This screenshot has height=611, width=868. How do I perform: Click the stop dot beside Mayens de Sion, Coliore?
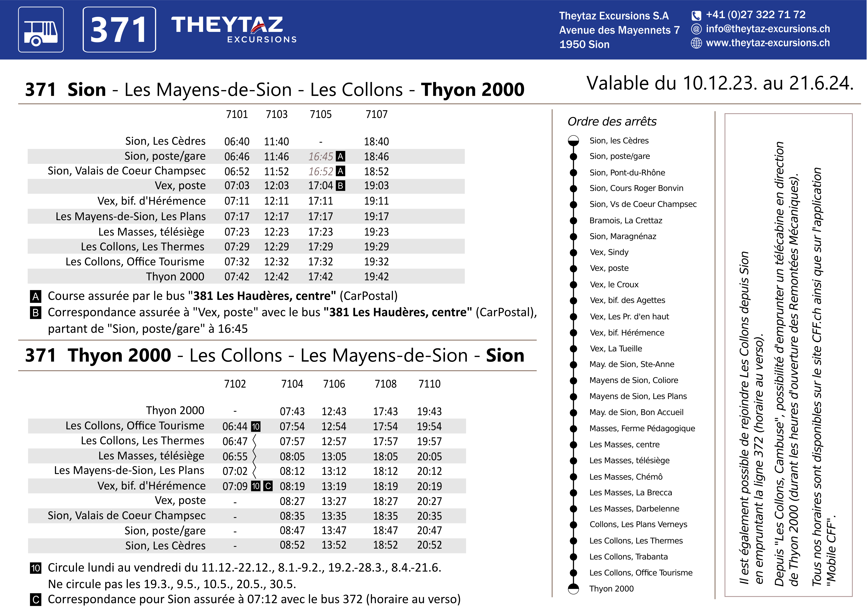pyautogui.click(x=573, y=381)
